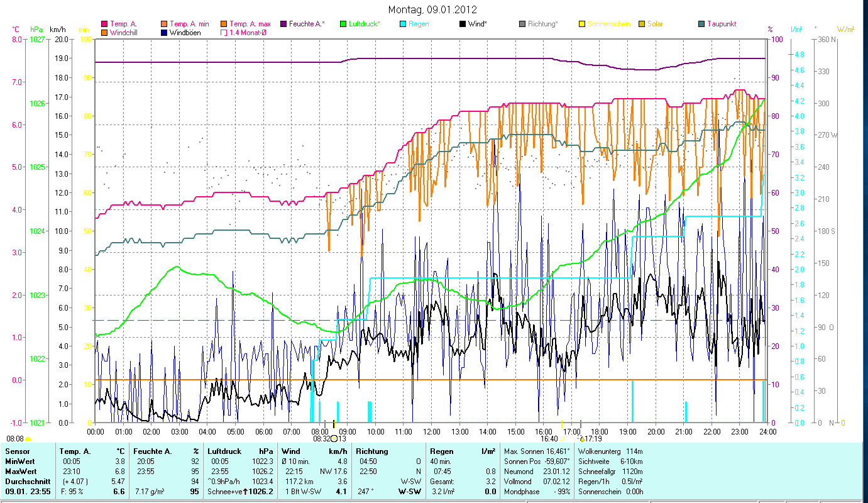Click the Temp. A. max legend label
868x503 pixels.
pos(250,24)
